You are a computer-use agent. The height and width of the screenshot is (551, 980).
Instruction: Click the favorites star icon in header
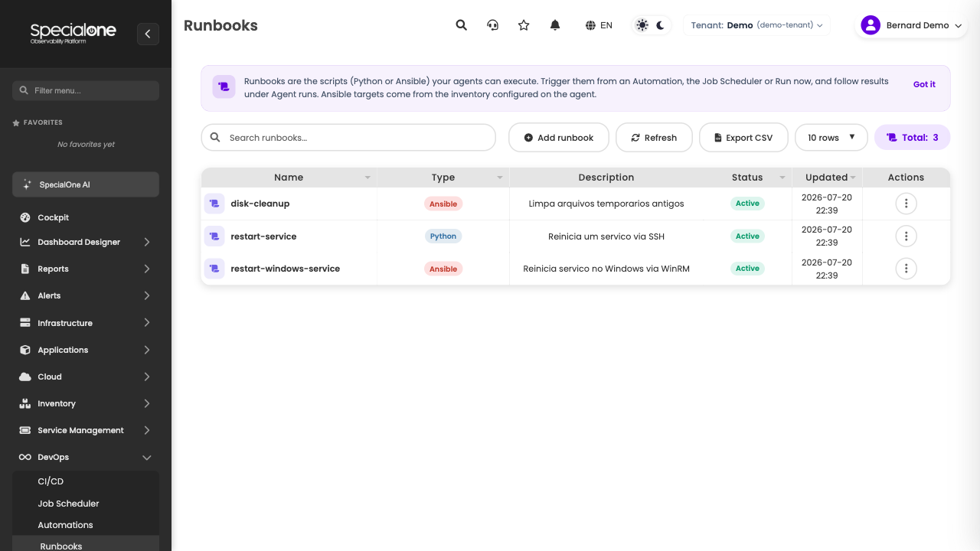pyautogui.click(x=524, y=25)
